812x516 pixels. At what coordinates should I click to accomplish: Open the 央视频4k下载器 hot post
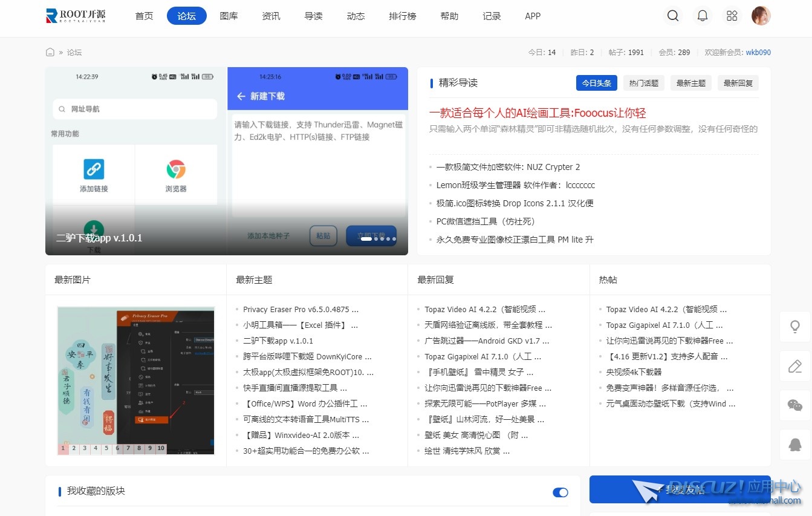pyautogui.click(x=634, y=372)
